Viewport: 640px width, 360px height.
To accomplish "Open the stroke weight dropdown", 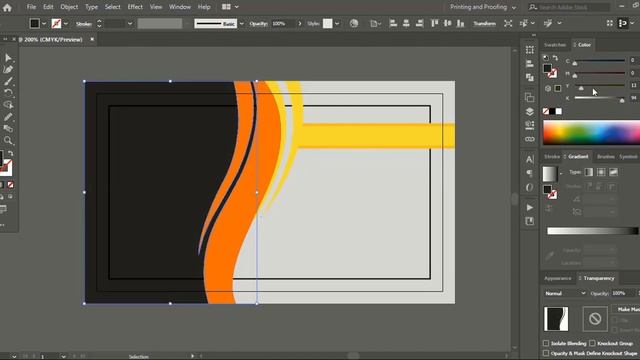I will (130, 24).
